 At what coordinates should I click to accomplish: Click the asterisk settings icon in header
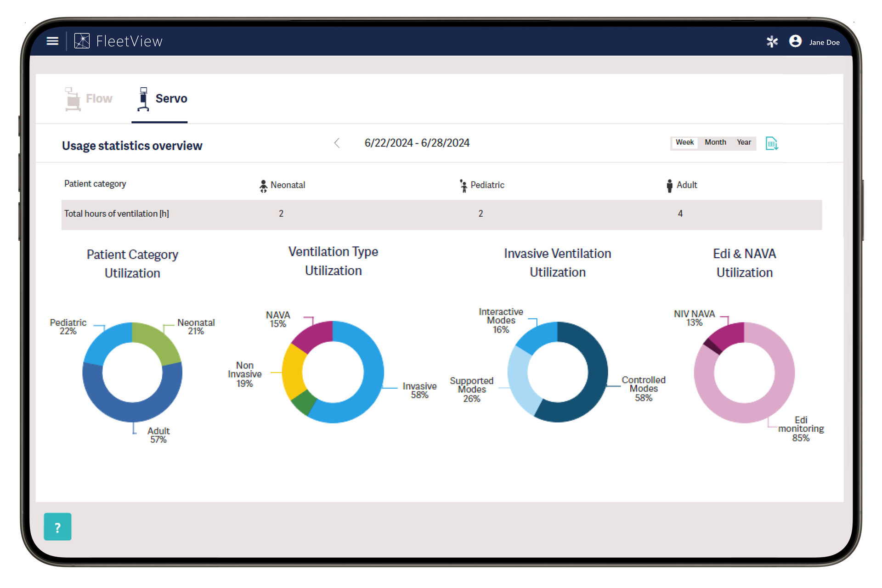pyautogui.click(x=773, y=41)
